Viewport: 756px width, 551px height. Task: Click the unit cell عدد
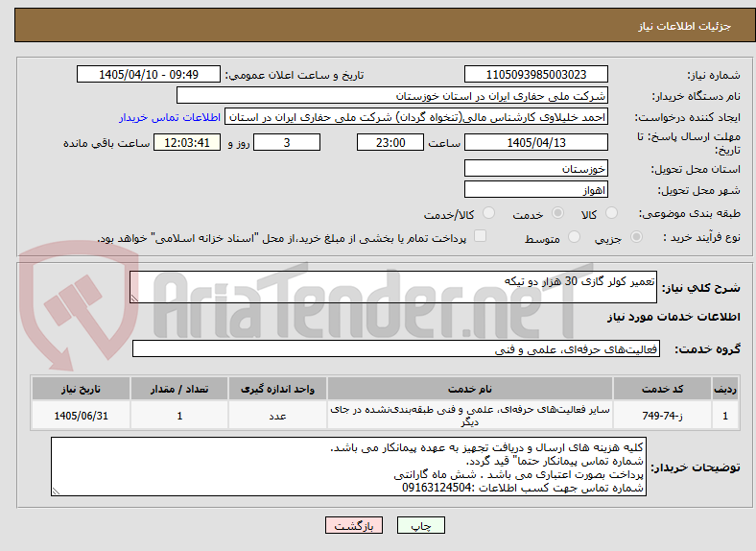pyautogui.click(x=277, y=416)
